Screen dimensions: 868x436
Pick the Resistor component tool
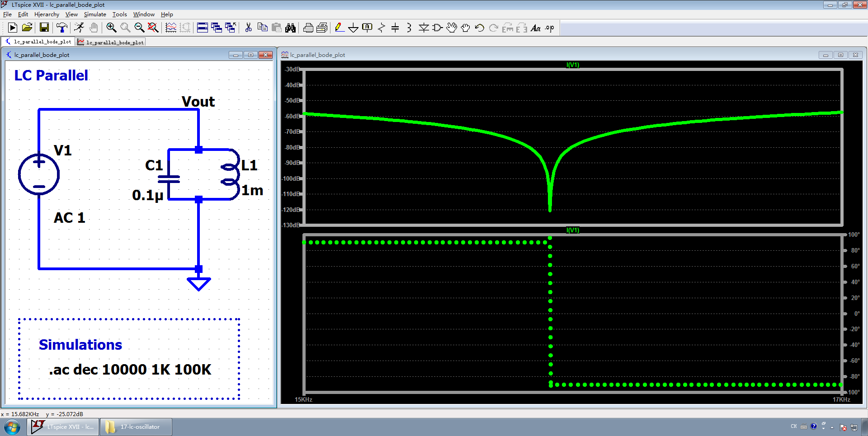[x=381, y=28]
